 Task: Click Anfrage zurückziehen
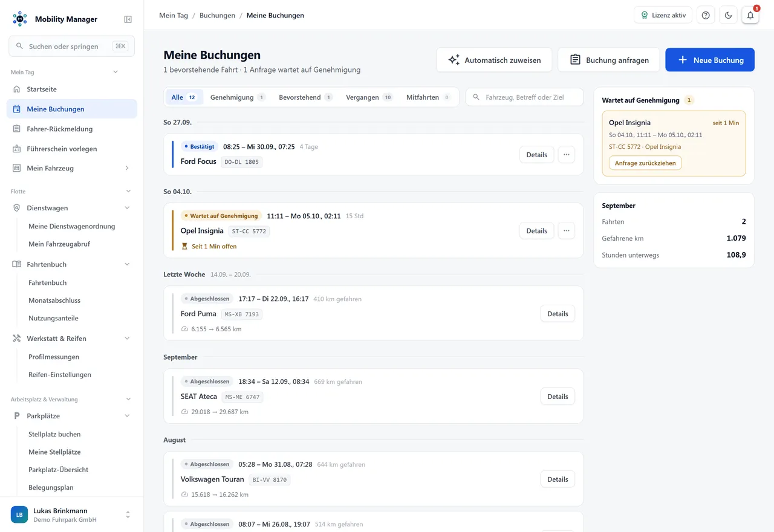coord(645,163)
